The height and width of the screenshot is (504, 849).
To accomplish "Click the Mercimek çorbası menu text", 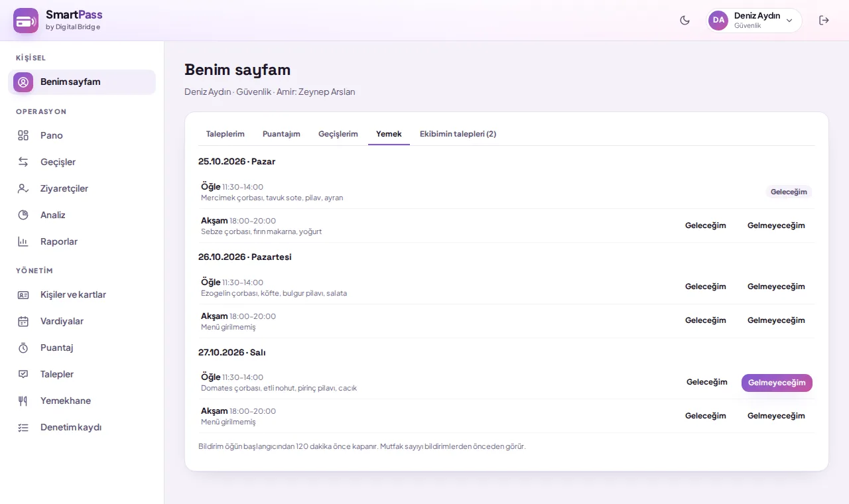I will click(272, 198).
